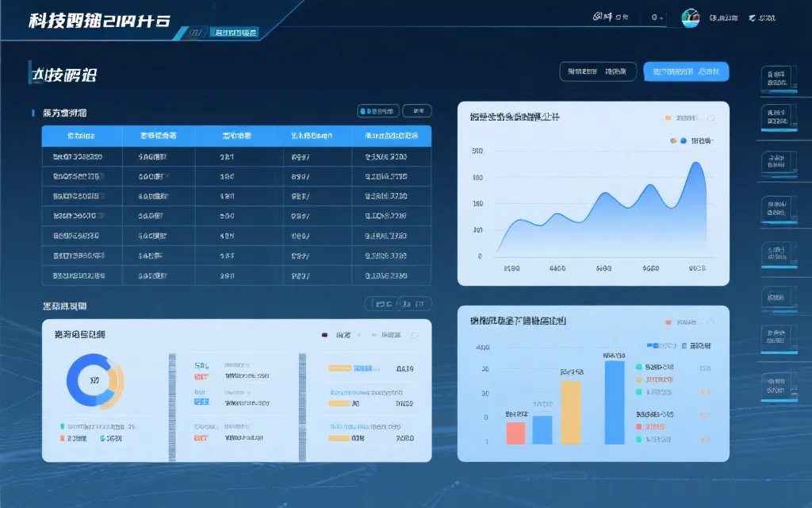Click the first column header of the table
The height and width of the screenshot is (508, 812).
(82, 136)
